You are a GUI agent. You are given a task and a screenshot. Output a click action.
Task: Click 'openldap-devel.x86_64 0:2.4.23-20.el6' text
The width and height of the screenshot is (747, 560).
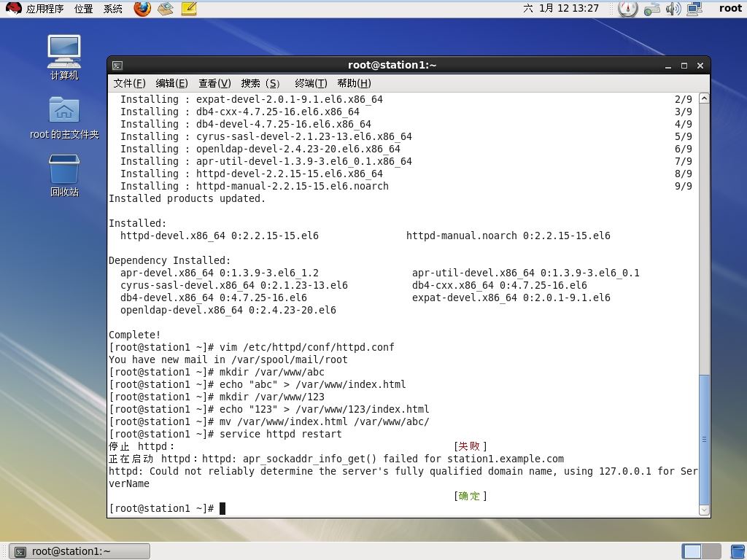228,310
